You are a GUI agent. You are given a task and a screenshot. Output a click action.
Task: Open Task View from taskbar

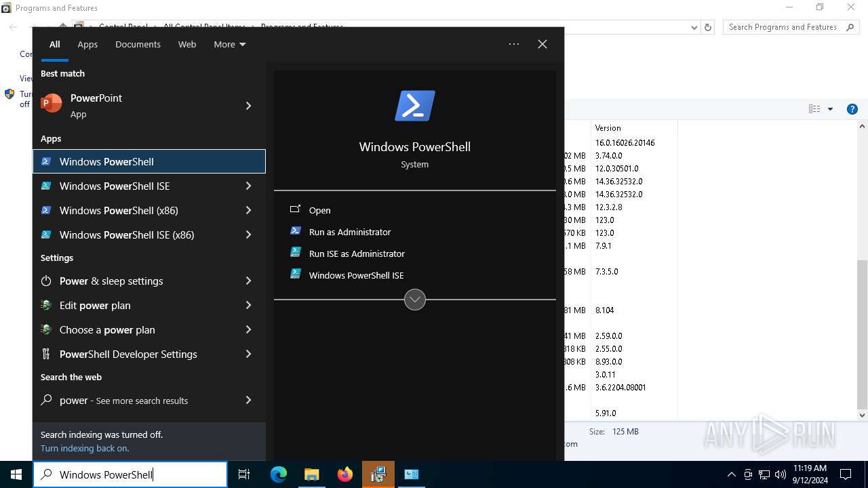coord(244,474)
